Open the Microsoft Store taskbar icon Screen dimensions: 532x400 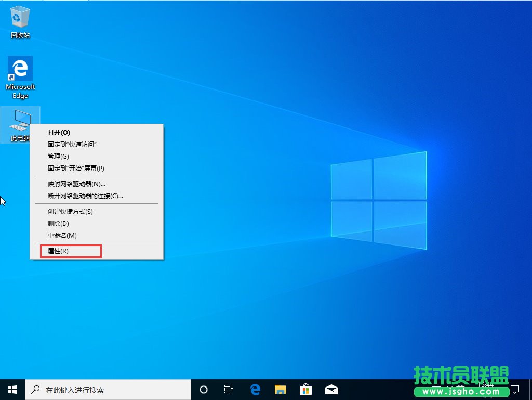306,389
